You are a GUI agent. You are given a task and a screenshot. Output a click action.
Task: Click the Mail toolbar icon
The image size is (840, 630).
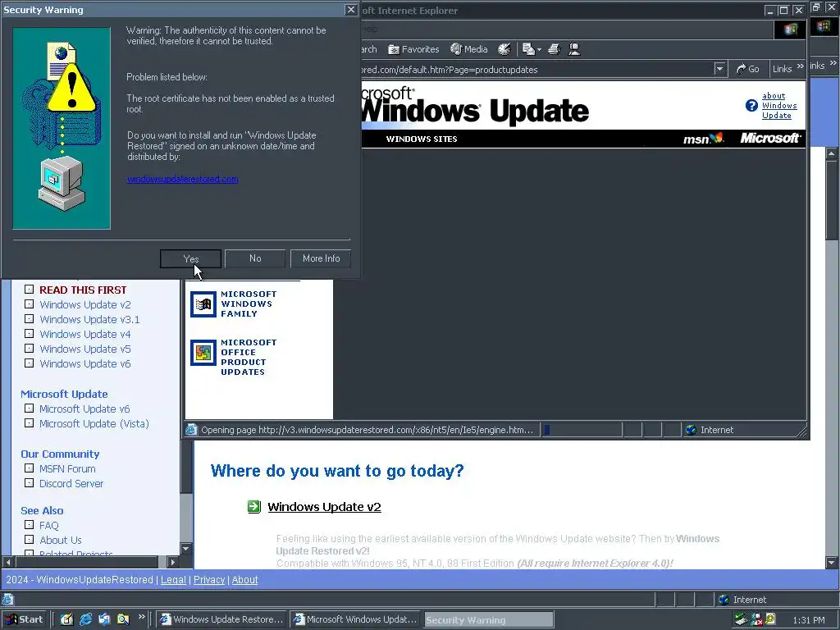(528, 49)
